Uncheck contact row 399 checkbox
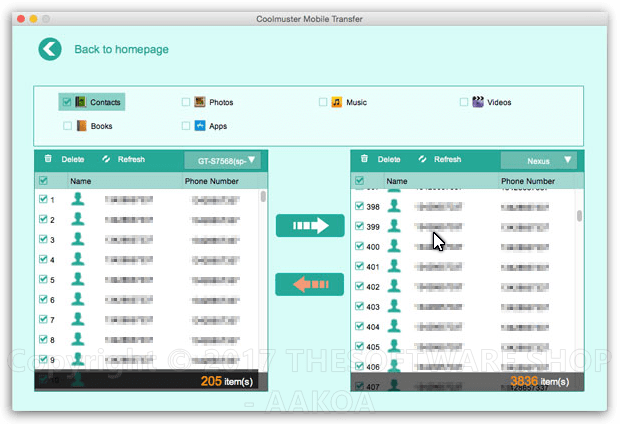This screenshot has height=424, width=620. point(359,226)
